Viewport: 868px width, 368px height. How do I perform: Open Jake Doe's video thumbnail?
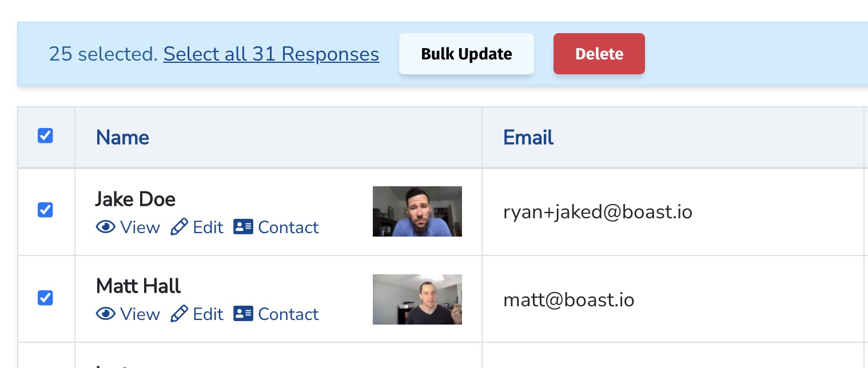pyautogui.click(x=417, y=211)
